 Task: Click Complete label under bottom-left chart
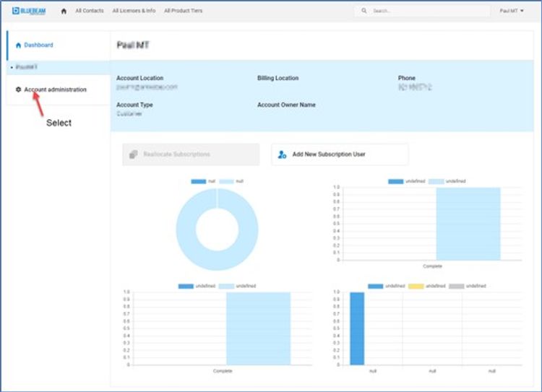point(223,371)
